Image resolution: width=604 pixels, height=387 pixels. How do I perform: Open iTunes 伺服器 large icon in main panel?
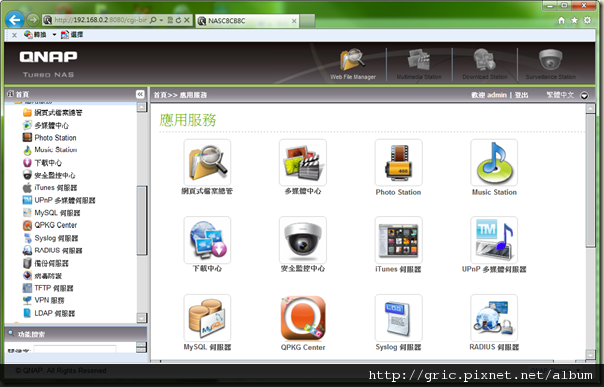click(x=398, y=240)
